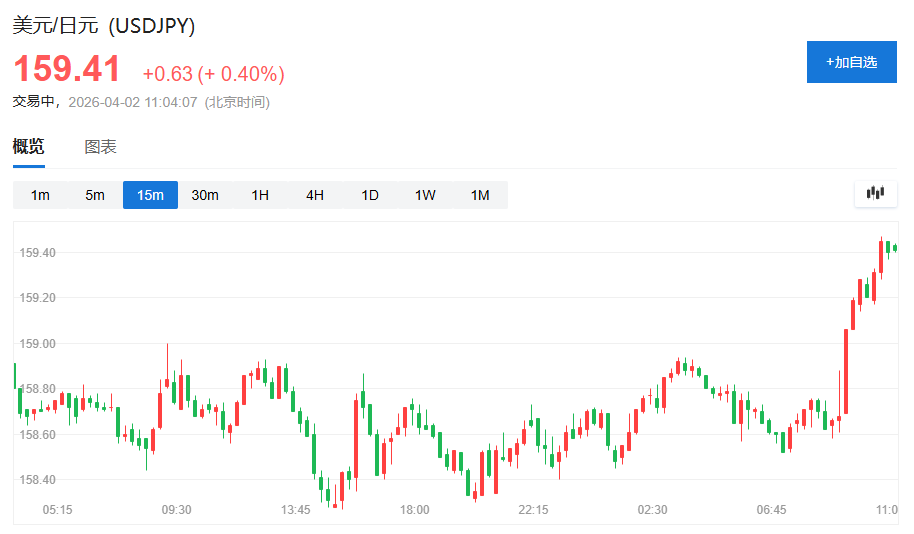Select the 1H timeframe

[260, 195]
